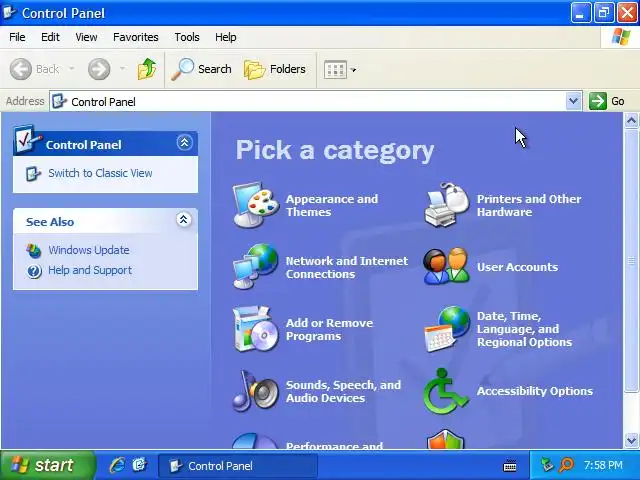This screenshot has width=640, height=480.
Task: Open the Start menu
Action: 46,465
